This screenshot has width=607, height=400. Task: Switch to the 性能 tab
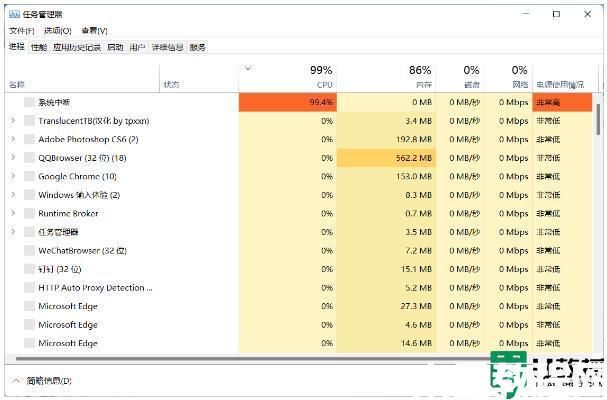tap(39, 47)
